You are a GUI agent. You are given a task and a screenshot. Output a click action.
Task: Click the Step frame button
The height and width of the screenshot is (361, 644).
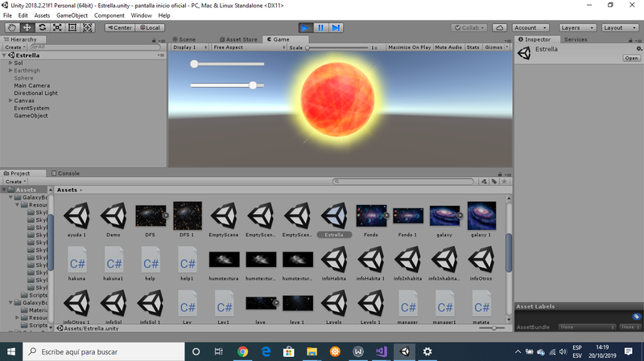(336, 27)
